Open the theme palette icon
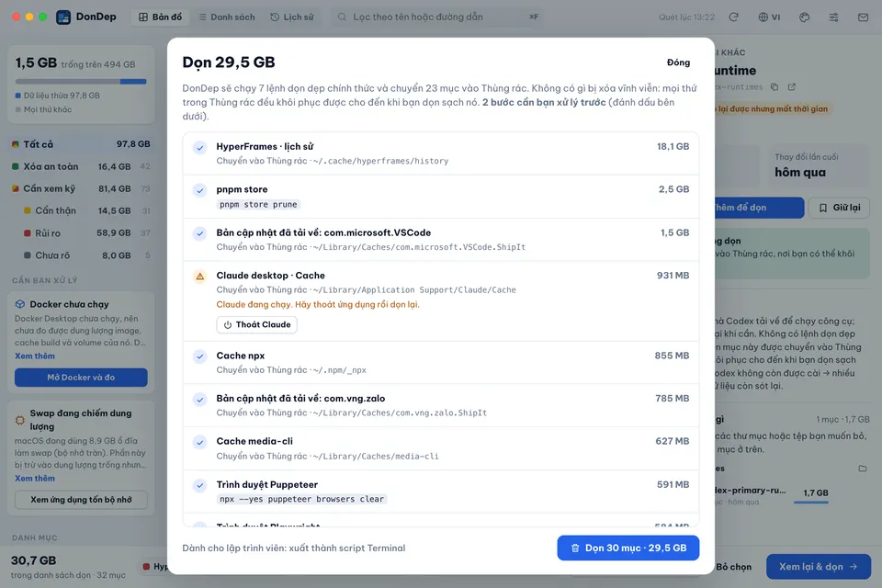Screen dimensions: 882x588 805,17
